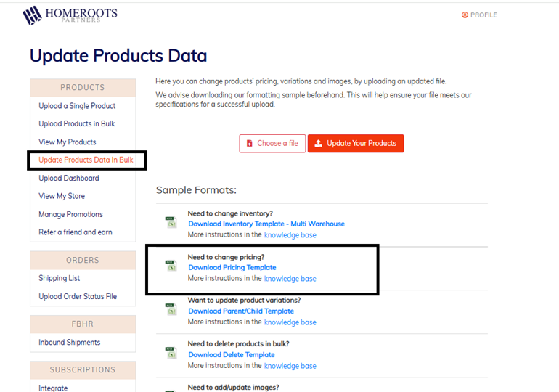
Task: Select Upload Order Status File
Action: point(77,297)
